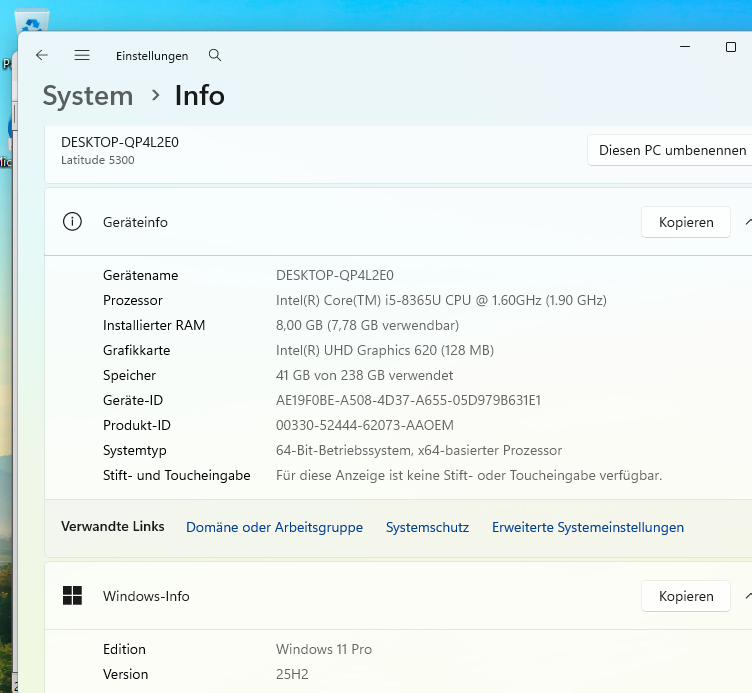Open the hamburger navigation menu
Image resolution: width=752 pixels, height=693 pixels.
[x=82, y=55]
